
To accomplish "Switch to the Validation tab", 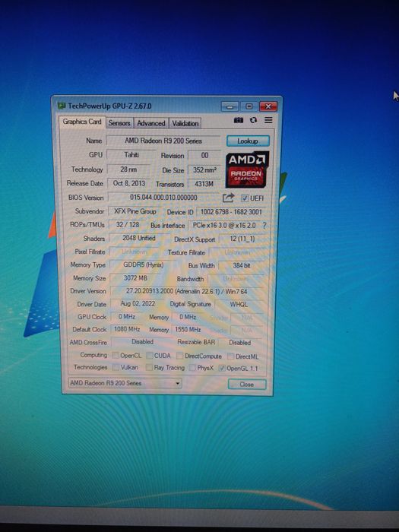I will [185, 123].
